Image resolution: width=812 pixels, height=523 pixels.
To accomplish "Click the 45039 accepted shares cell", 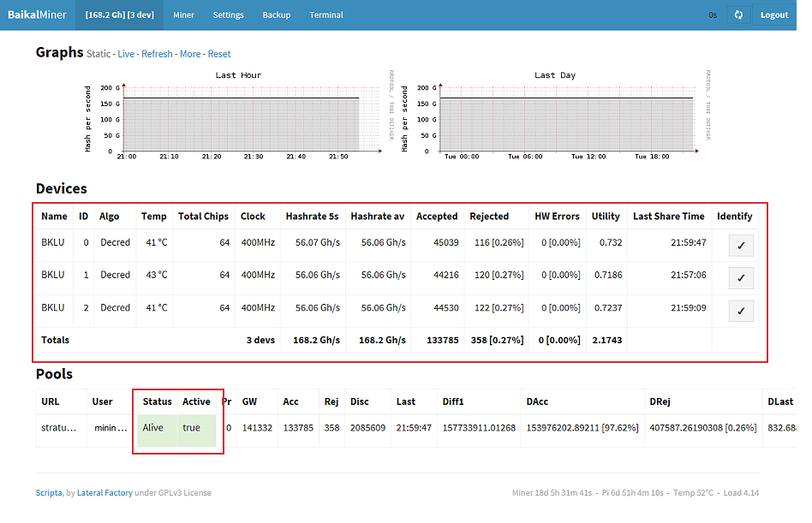I will click(446, 242).
